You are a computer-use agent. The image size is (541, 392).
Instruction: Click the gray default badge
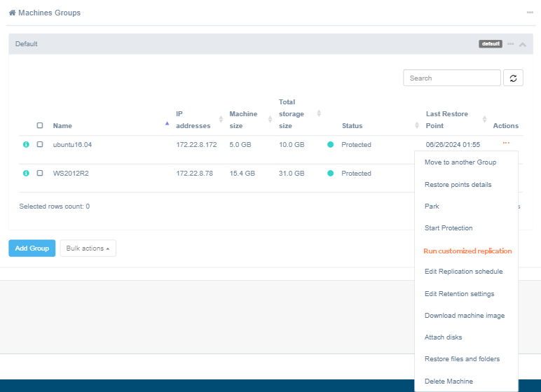[x=491, y=44]
